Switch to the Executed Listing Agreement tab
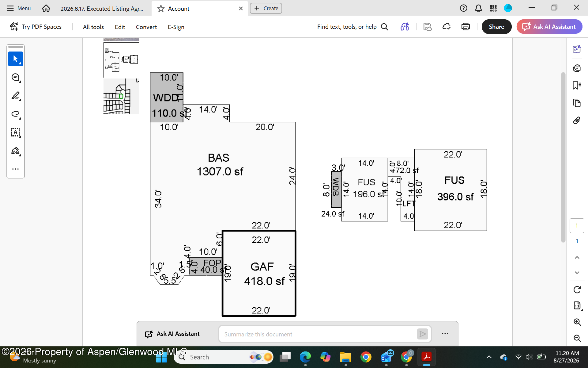This screenshot has width=588, height=368. pyautogui.click(x=102, y=9)
